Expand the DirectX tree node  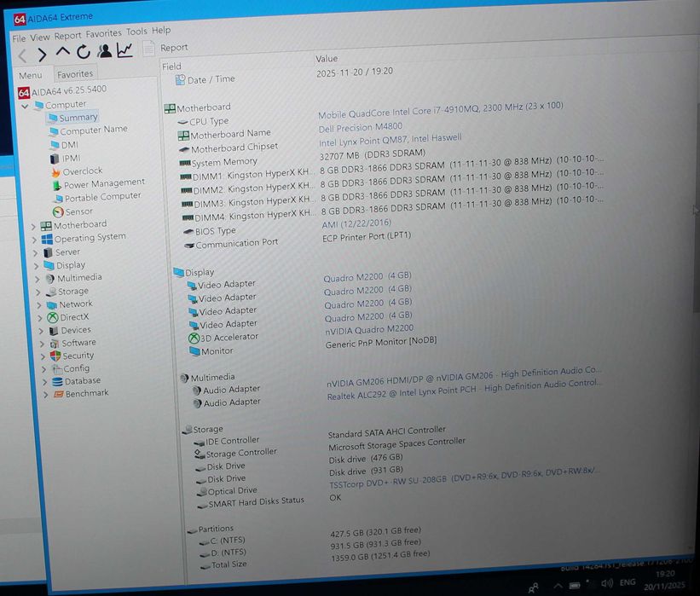40,318
